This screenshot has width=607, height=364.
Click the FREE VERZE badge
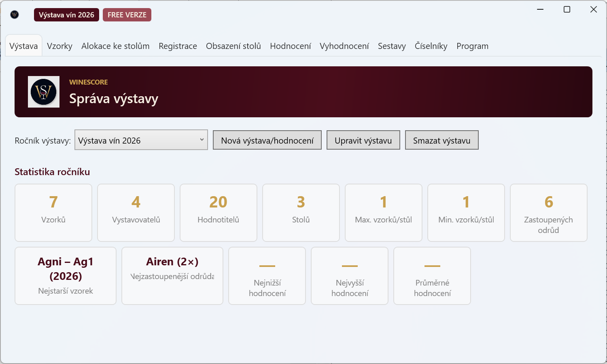pos(127,15)
